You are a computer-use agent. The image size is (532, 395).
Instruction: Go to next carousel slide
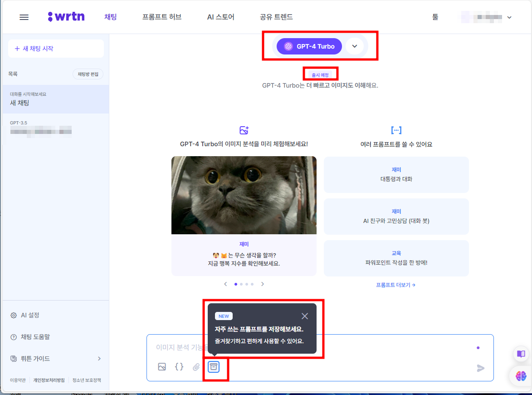(262, 284)
